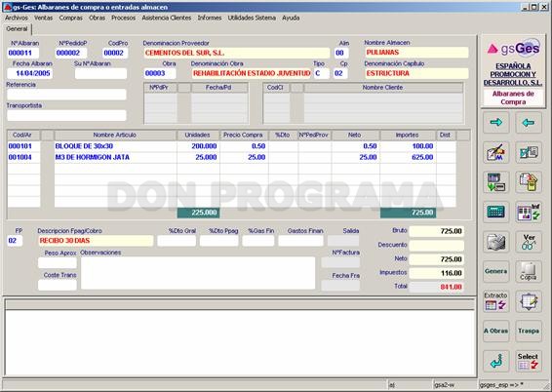
Task: Select the General tab
Action: pyautogui.click(x=17, y=29)
